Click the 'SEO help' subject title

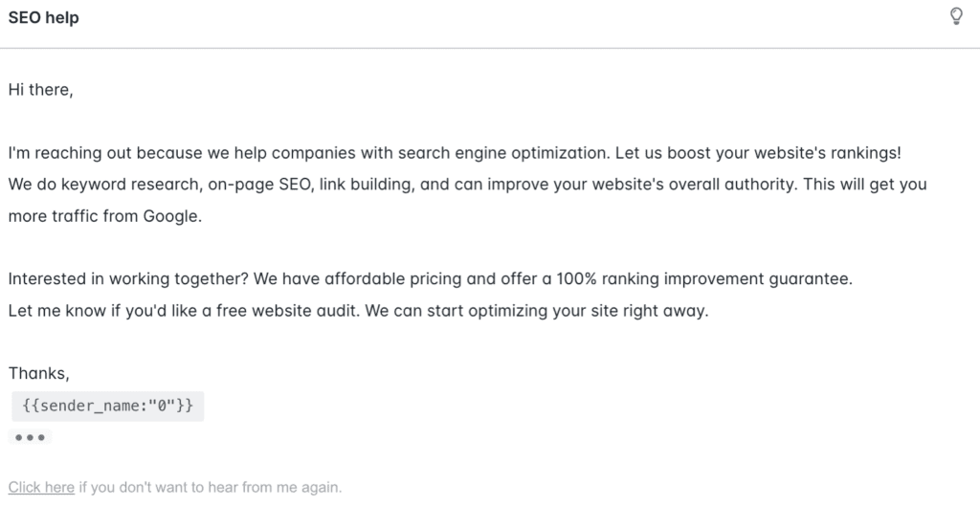(44, 17)
